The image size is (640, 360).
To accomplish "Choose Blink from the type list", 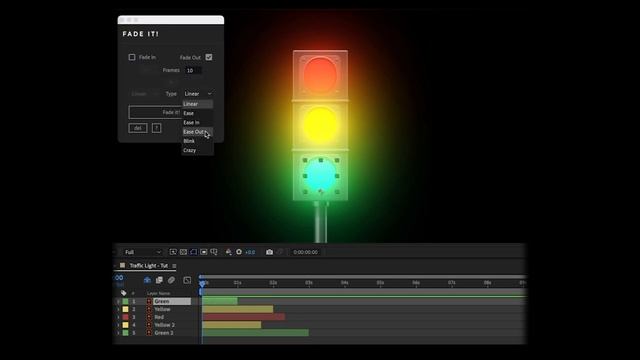I will [x=197, y=141].
